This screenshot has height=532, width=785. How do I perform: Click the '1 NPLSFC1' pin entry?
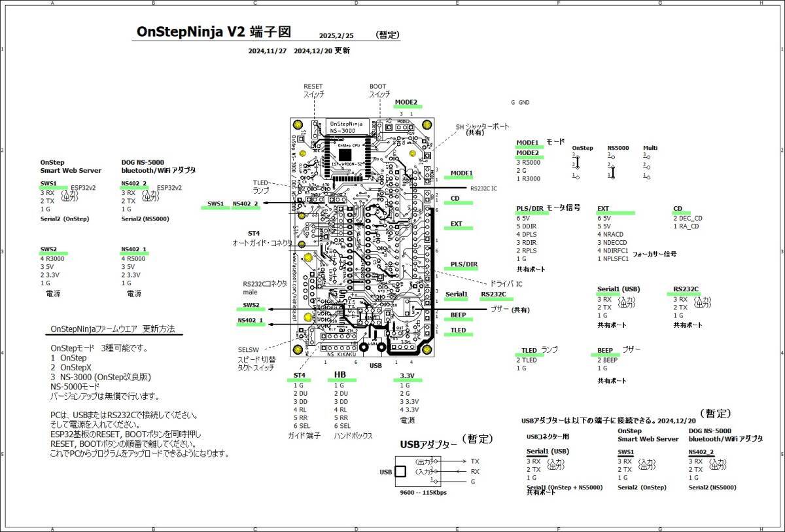613,258
